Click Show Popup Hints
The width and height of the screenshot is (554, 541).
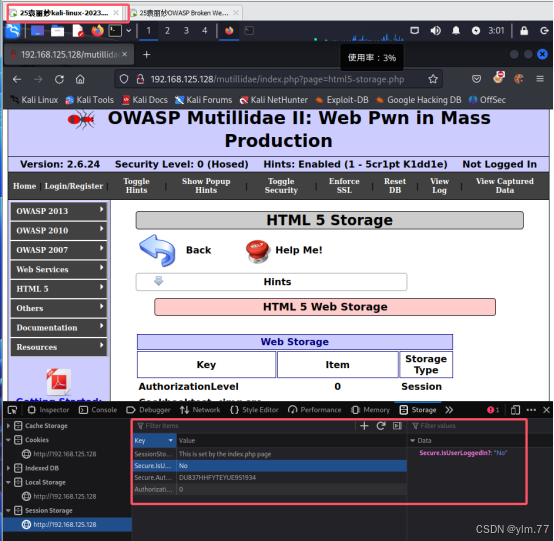click(206, 186)
